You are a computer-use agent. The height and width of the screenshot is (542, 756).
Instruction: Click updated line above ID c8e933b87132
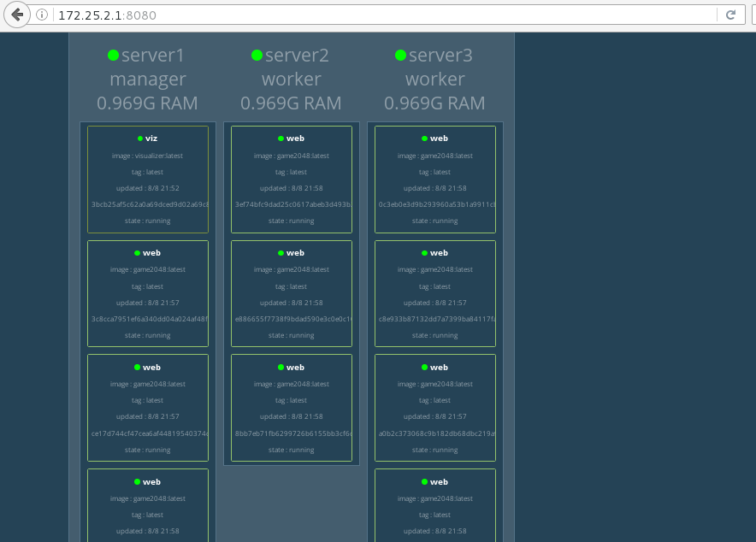pyautogui.click(x=435, y=303)
